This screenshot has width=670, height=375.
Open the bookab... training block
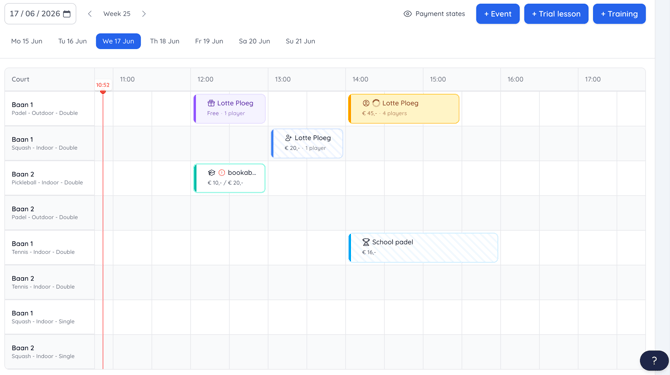pyautogui.click(x=229, y=178)
